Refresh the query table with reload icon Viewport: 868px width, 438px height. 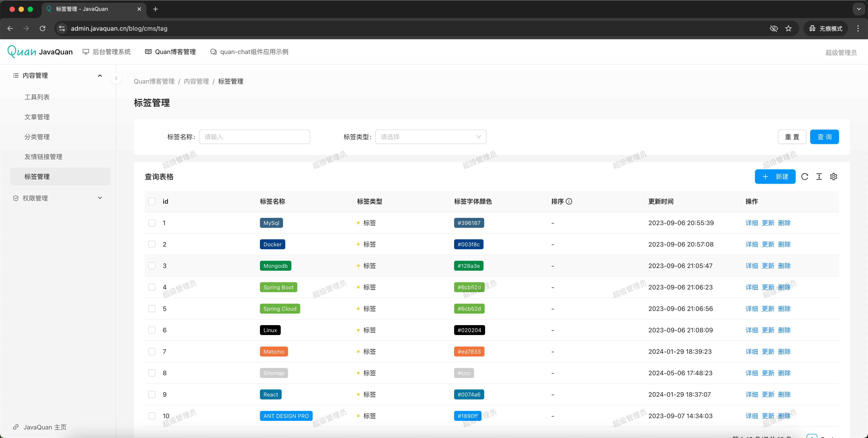coord(805,177)
